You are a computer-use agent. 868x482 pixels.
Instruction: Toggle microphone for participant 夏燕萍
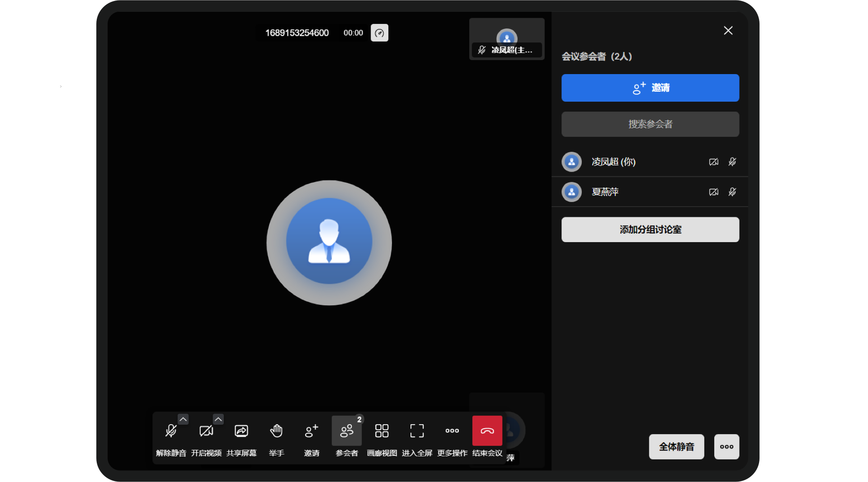click(732, 192)
